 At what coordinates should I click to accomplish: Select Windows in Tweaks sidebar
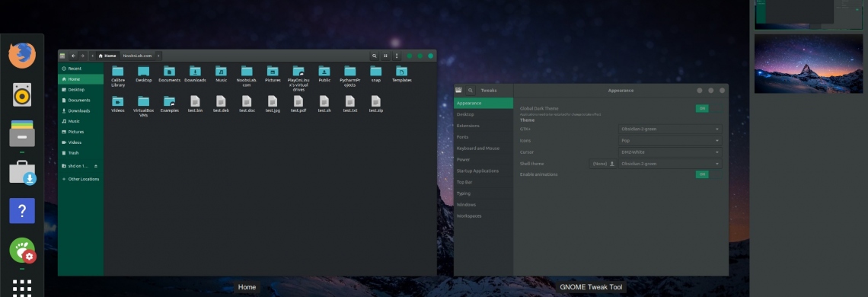click(483, 204)
